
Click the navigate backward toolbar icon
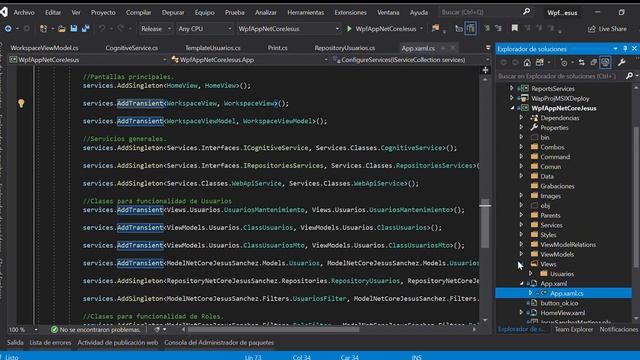(8, 29)
